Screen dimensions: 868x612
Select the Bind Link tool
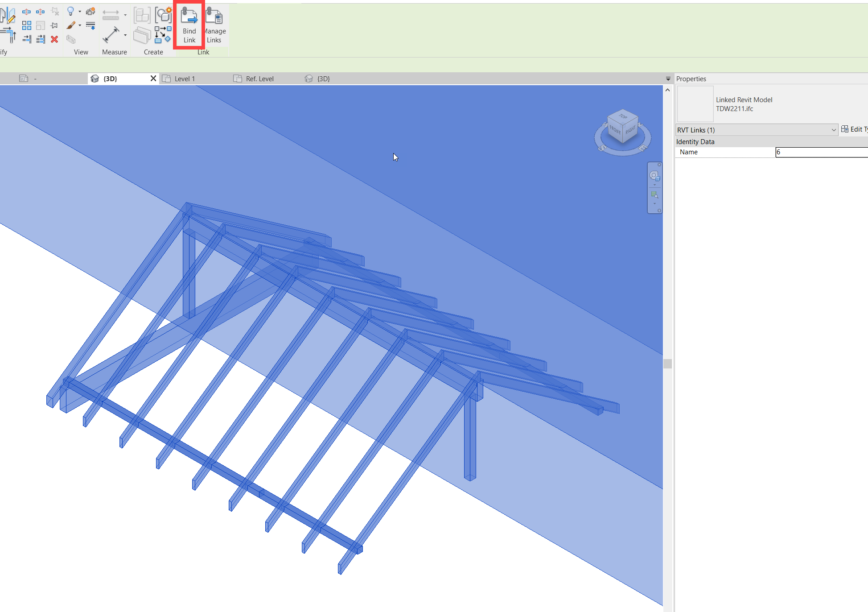coord(189,25)
